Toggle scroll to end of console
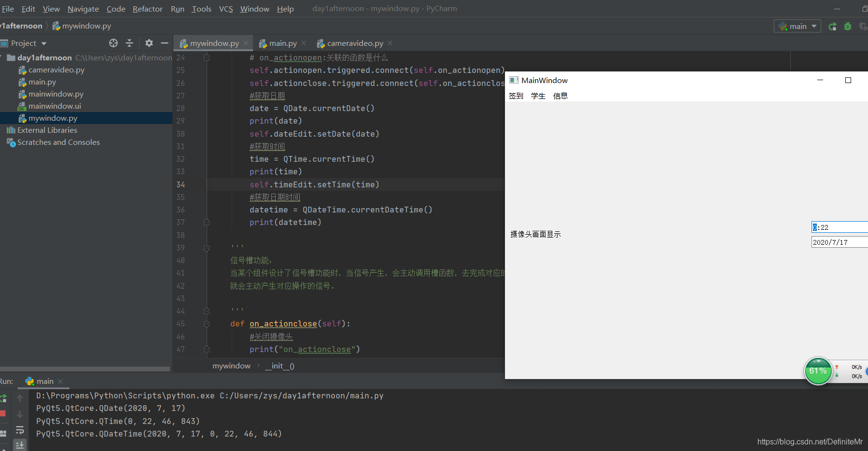Viewport: 868px width, 451px height. click(20, 445)
